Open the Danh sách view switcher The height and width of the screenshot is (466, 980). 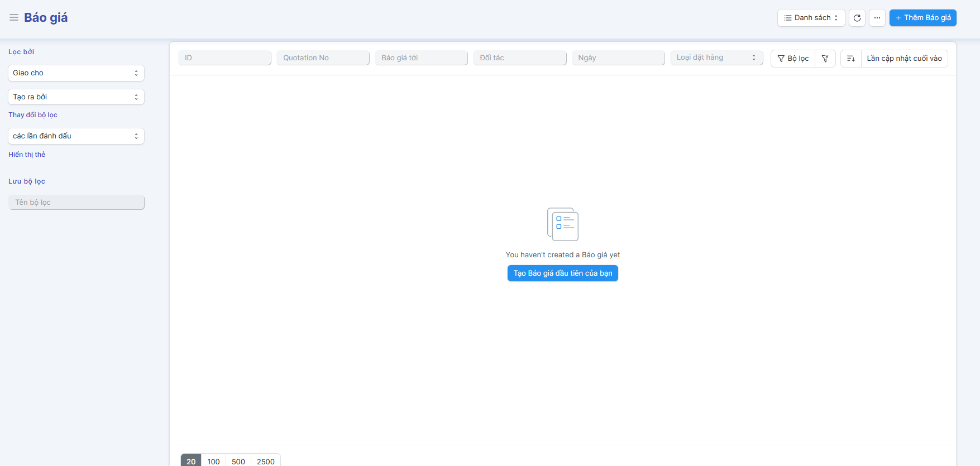811,18
